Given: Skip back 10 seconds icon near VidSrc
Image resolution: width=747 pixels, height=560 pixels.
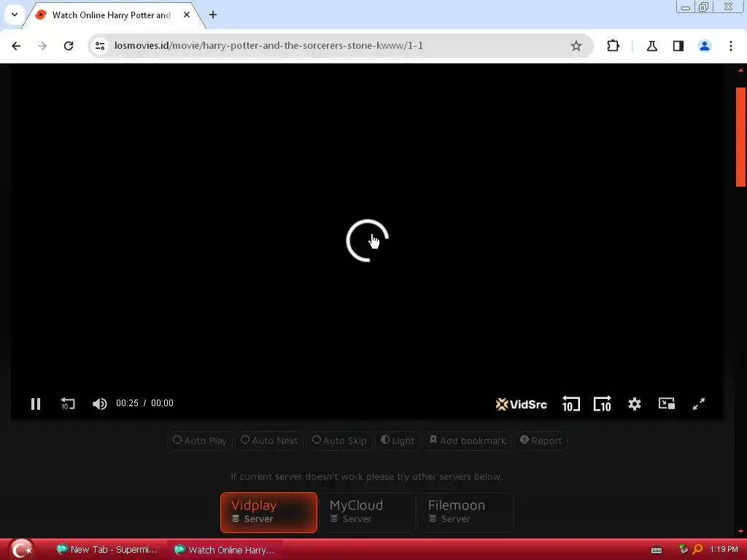Looking at the screenshot, I should [570, 404].
